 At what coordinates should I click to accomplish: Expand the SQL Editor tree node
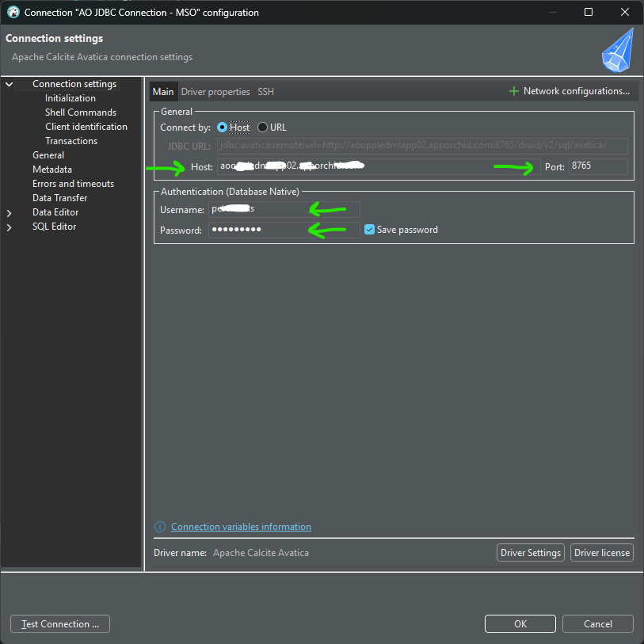coord(10,227)
